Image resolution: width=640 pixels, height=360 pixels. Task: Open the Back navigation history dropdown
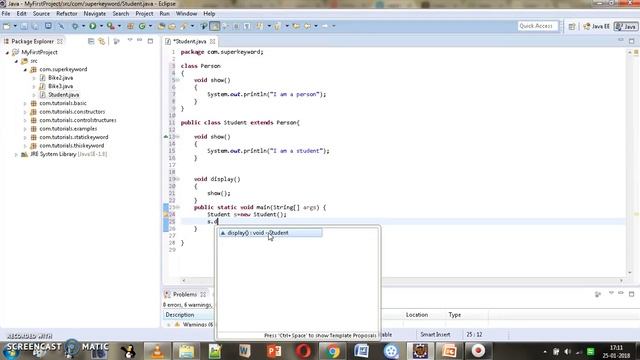point(316,26)
